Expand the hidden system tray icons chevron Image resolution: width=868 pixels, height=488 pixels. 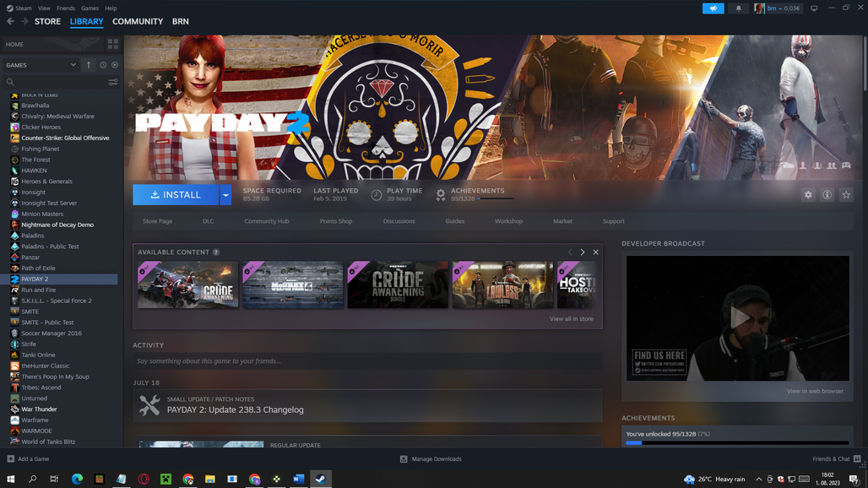coord(758,480)
